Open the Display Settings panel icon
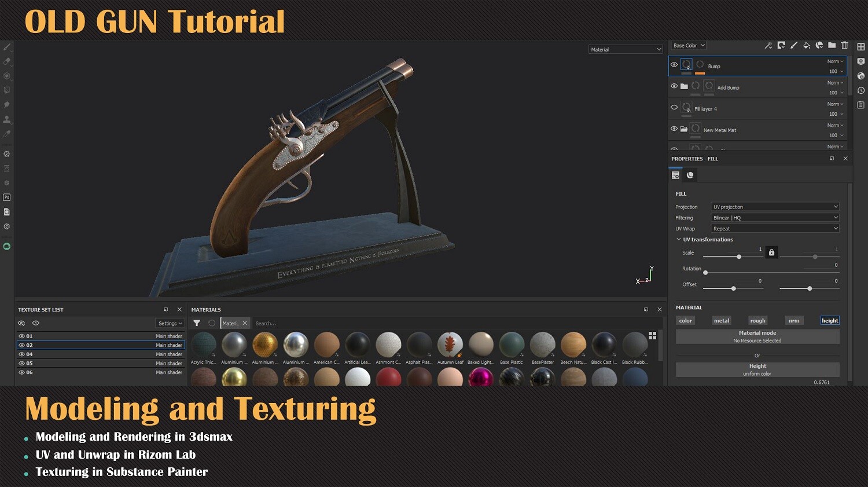The image size is (868, 487). click(x=861, y=61)
